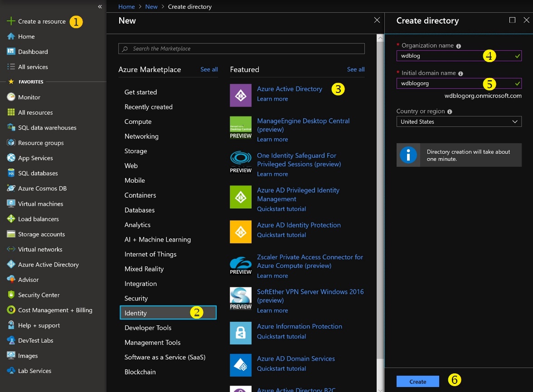The image size is (533, 392).
Task: Click Organization name info icon
Action: [459, 46]
